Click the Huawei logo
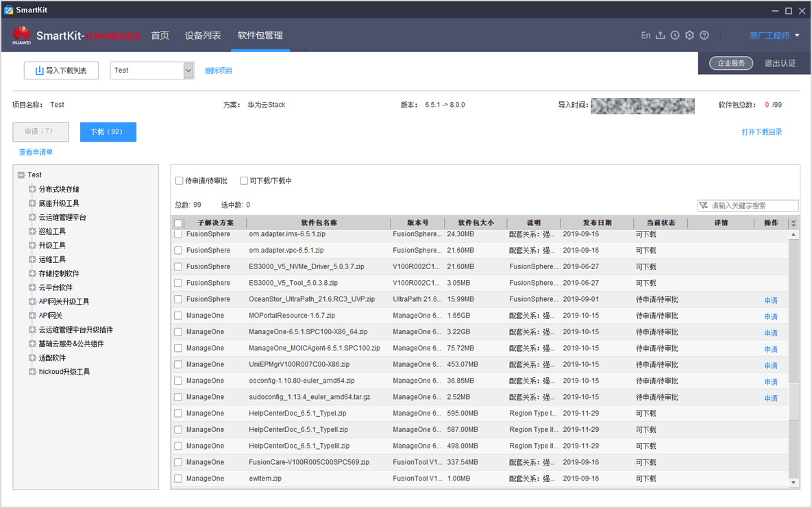Image resolution: width=812 pixels, height=508 pixels. pos(21,35)
